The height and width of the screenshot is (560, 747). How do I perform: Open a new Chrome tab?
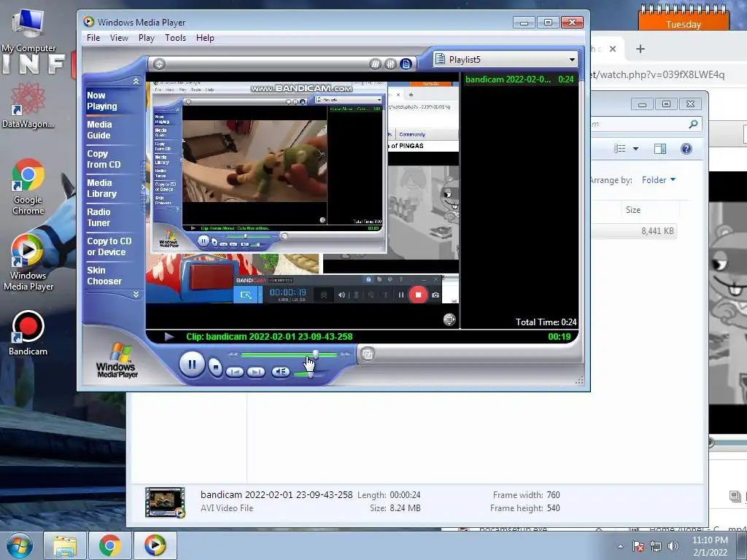coord(640,49)
